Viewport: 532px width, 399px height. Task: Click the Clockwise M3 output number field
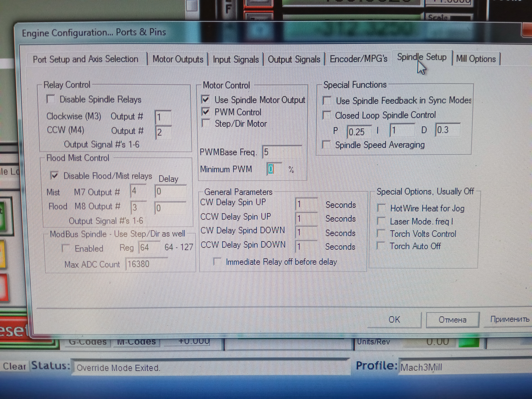pyautogui.click(x=163, y=118)
